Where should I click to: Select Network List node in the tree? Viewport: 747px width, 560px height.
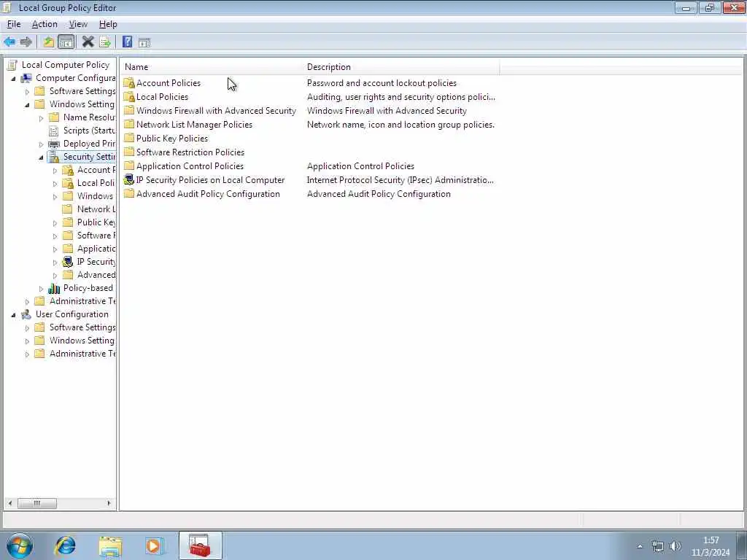[x=96, y=209]
